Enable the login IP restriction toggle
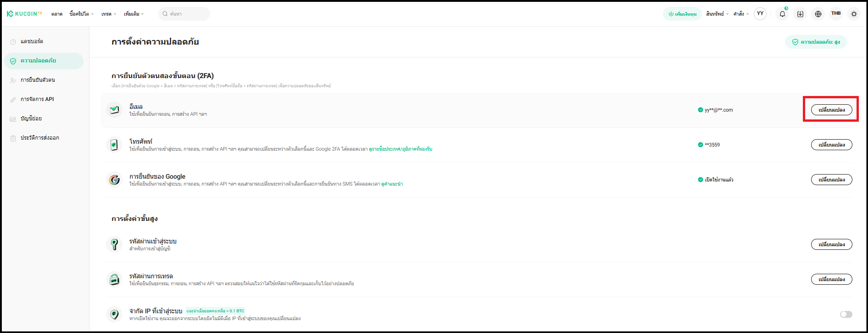868x333 pixels. point(846,314)
